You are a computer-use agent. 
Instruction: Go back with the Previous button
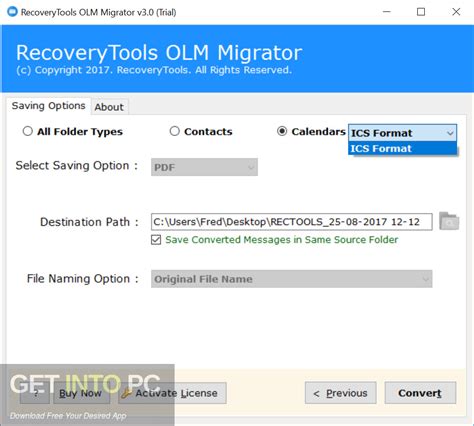coord(341,393)
